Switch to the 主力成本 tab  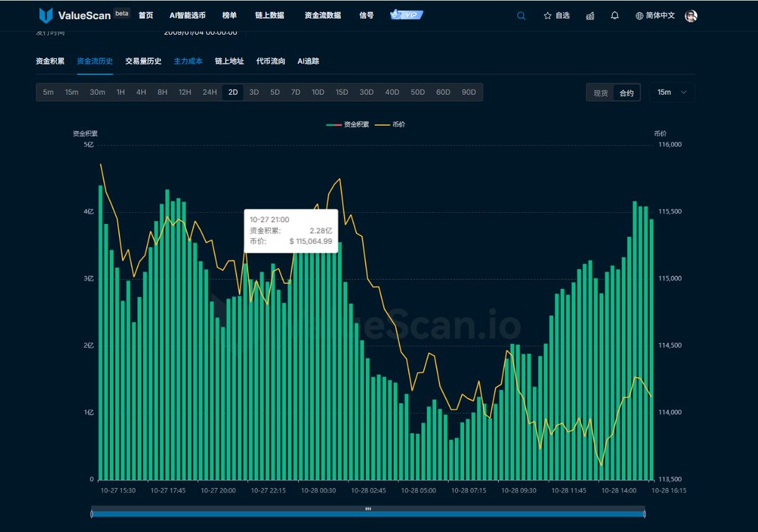(188, 61)
